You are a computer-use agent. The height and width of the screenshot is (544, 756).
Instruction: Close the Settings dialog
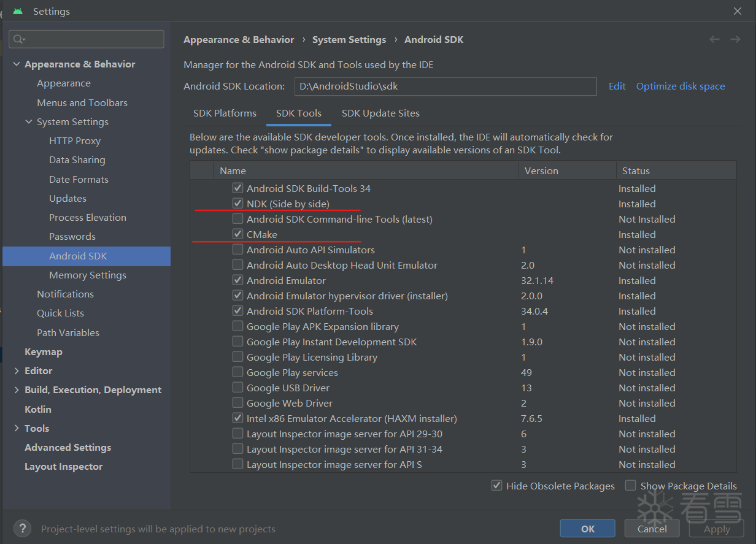(x=738, y=11)
